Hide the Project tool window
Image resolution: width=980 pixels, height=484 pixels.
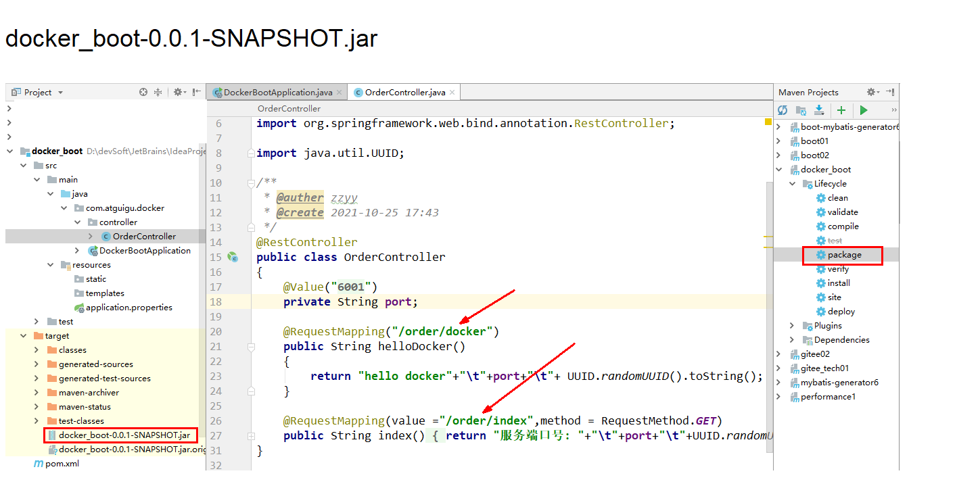[197, 92]
